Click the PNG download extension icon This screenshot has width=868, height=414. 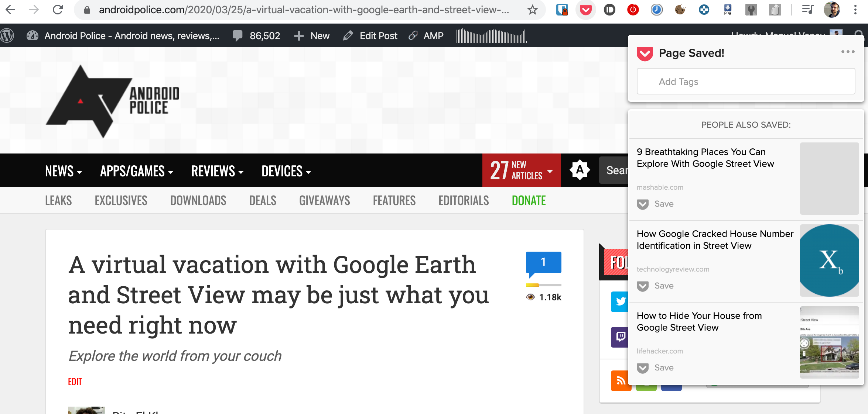(728, 10)
